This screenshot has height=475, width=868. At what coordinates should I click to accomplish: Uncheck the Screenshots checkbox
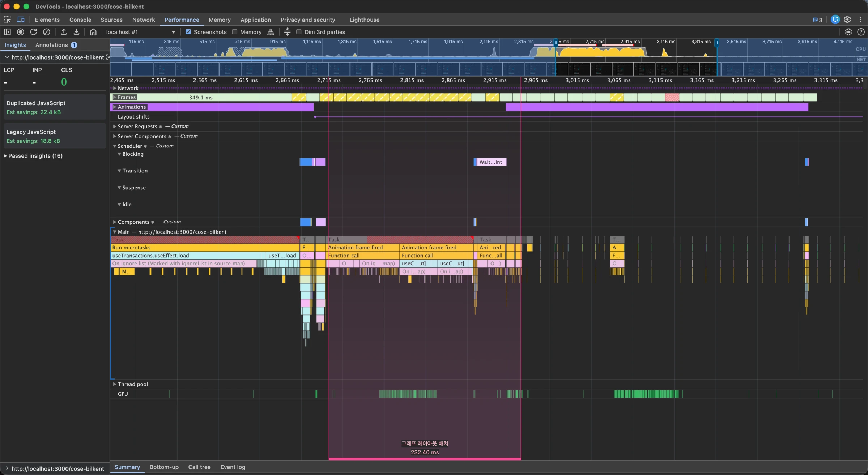pos(188,32)
